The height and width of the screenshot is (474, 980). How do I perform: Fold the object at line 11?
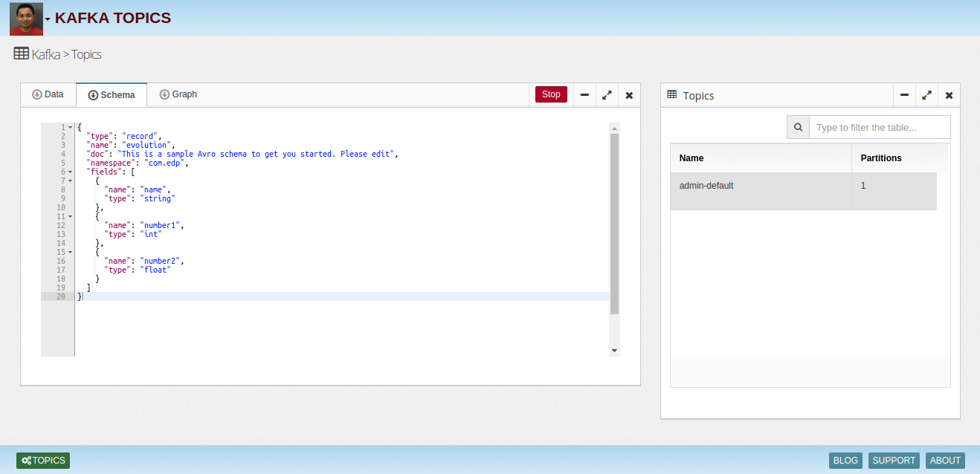[x=70, y=216]
